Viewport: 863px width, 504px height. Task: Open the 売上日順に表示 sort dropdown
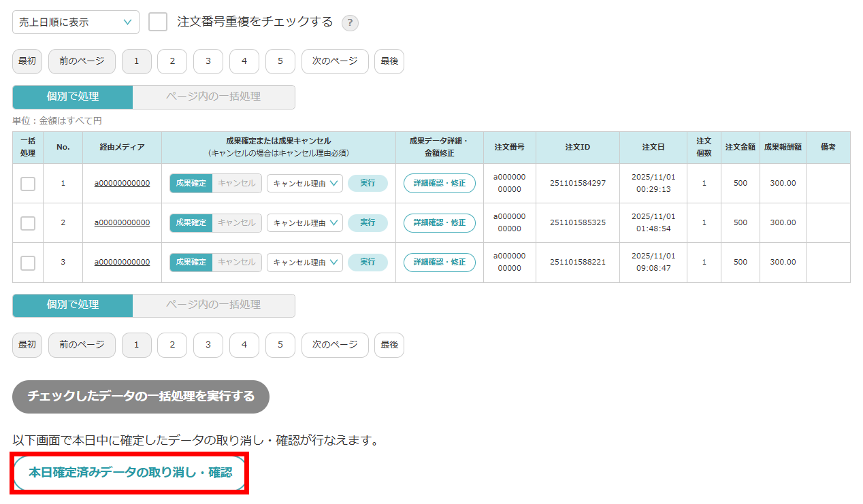(x=76, y=22)
